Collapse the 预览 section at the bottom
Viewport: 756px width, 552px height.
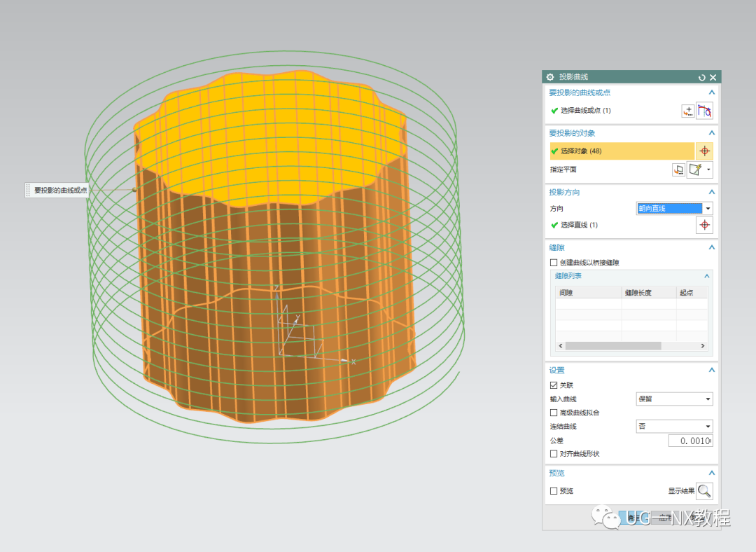(712, 473)
